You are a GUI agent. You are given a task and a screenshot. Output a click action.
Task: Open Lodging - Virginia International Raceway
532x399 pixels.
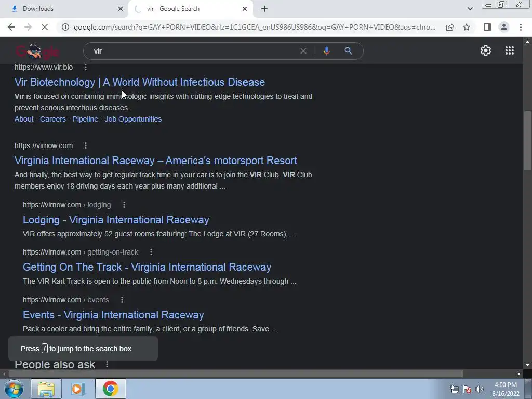(116, 220)
